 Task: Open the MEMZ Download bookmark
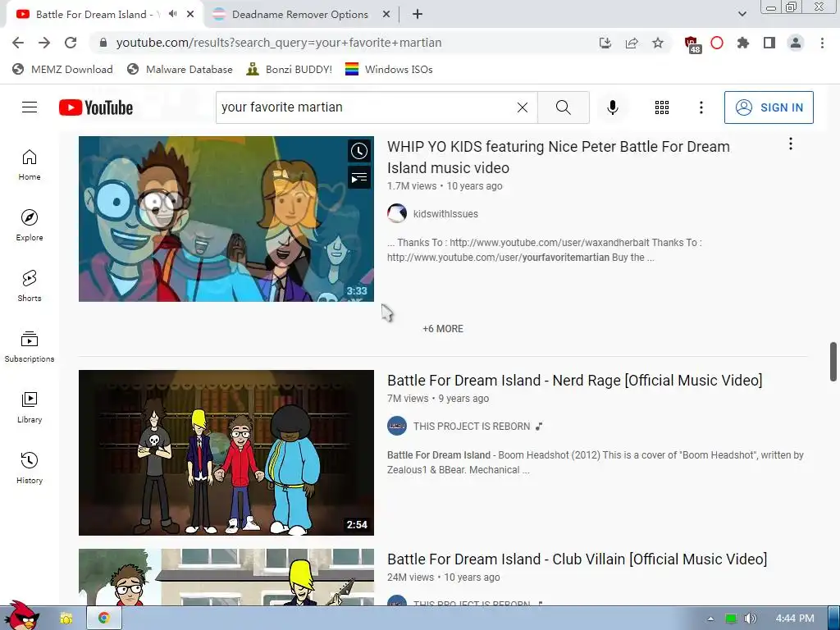(62, 69)
